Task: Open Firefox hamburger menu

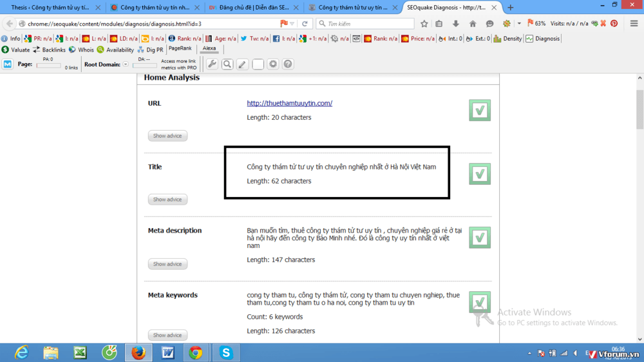Action: pos(634,24)
